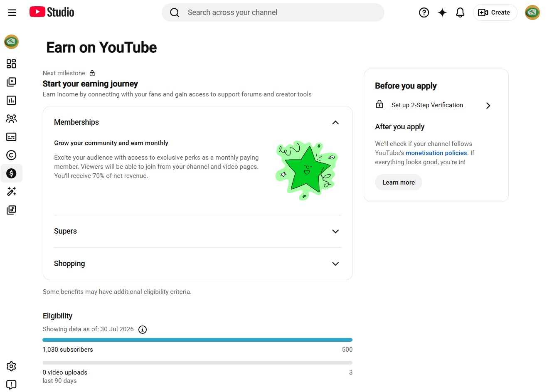This screenshot has height=392, width=547.
Task: Click Set up 2-Step Verification
Action: [x=427, y=105]
